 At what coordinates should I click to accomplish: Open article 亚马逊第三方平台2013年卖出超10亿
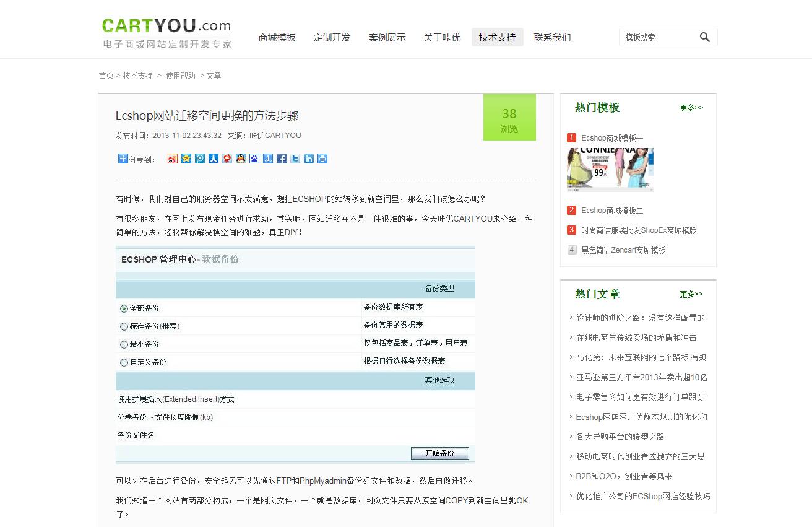click(x=642, y=377)
